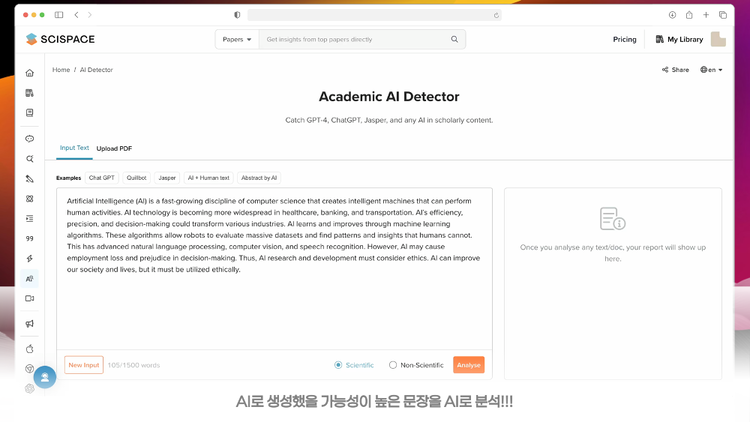This screenshot has height=422, width=750.
Task: Click the paper search input field
Action: (354, 39)
